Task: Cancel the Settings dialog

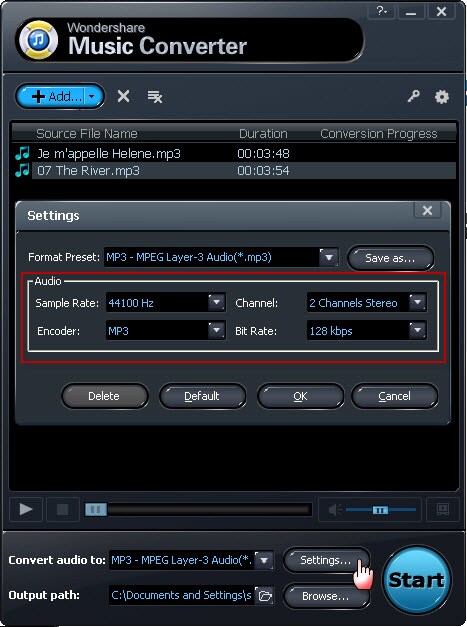Action: [394, 396]
